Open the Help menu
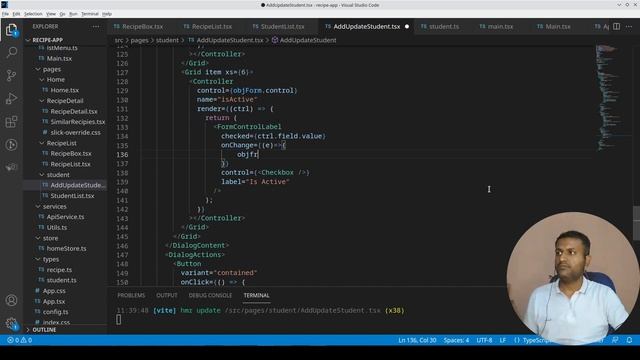Image resolution: width=640 pixels, height=360 pixels. (107, 14)
